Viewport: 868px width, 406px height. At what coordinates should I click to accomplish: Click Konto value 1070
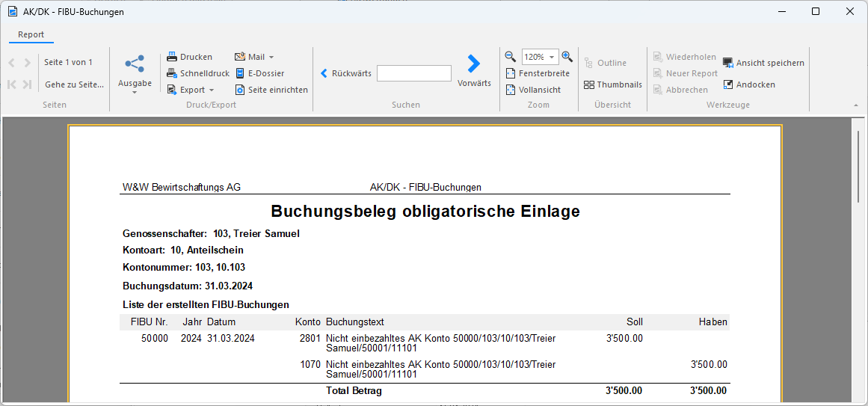(x=310, y=364)
